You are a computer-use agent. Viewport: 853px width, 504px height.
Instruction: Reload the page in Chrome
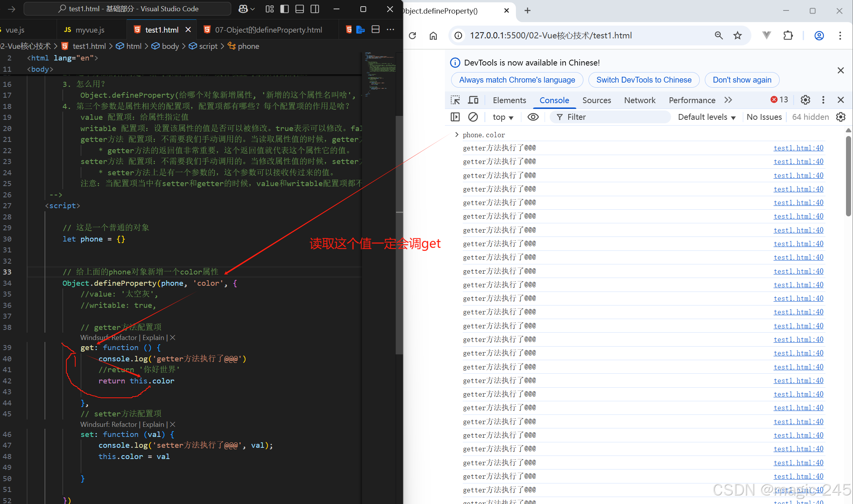coord(412,36)
